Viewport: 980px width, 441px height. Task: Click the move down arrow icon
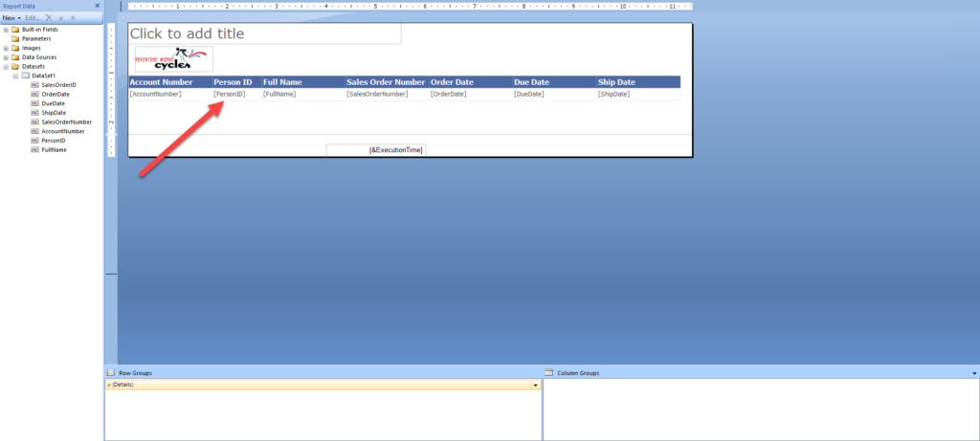73,18
